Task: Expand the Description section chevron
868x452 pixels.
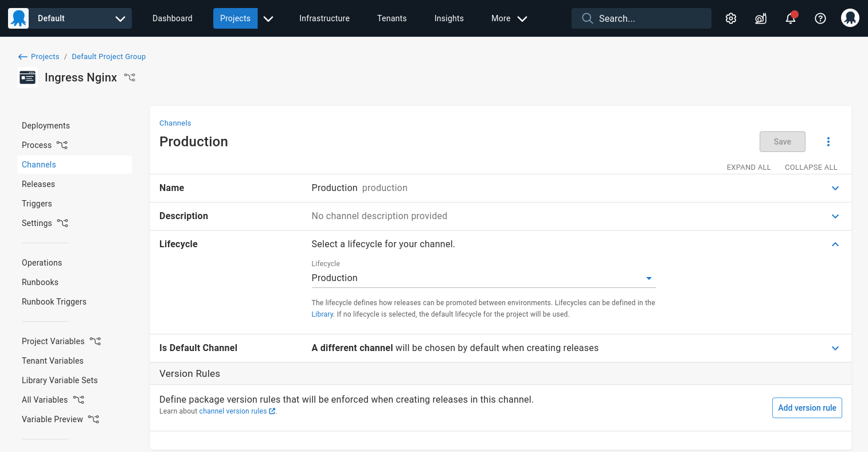Action: coord(835,216)
